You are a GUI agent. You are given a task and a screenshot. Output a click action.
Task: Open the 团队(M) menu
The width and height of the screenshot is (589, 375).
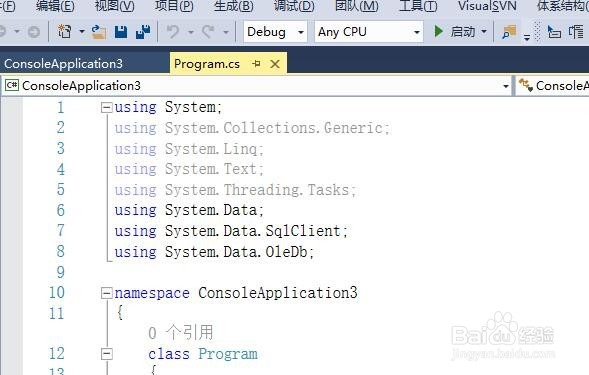pos(356,6)
